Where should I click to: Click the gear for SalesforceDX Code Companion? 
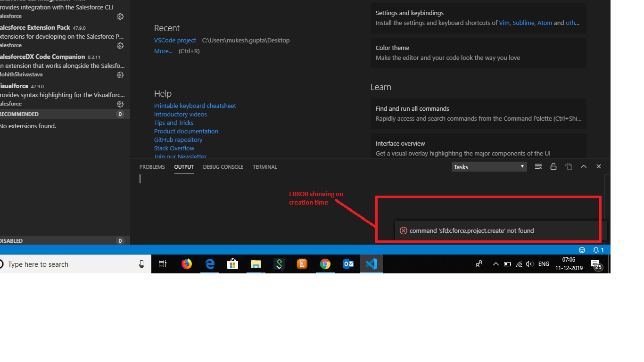pos(120,75)
